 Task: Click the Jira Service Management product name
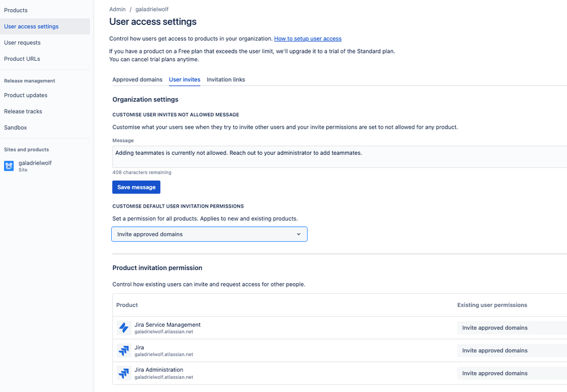click(167, 325)
